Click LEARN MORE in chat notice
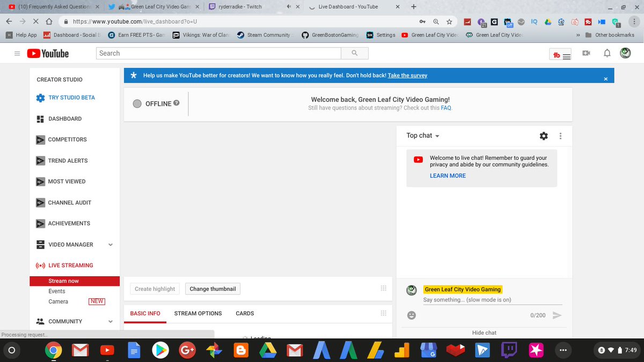 click(x=448, y=176)
